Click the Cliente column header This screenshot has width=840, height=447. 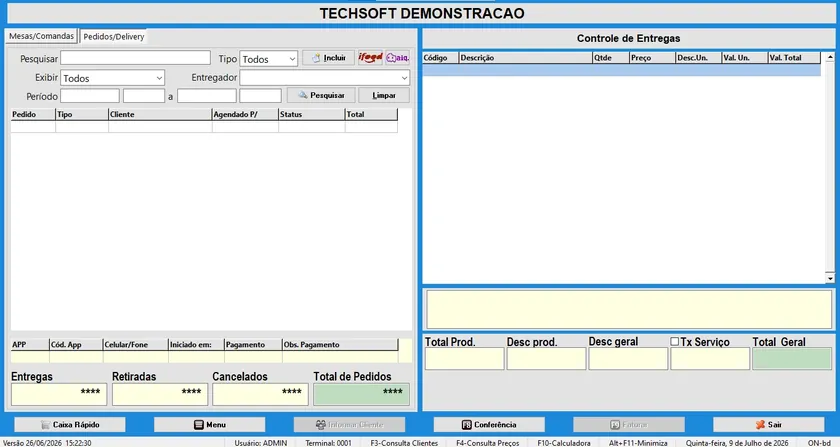coord(160,114)
